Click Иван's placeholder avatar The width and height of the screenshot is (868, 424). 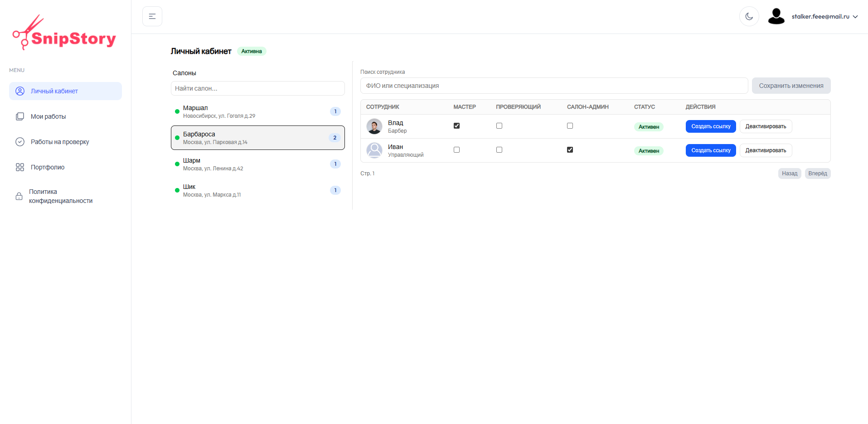374,150
